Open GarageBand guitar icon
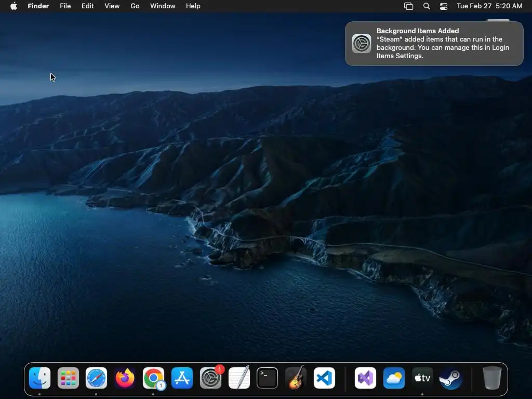Viewport: 532px width, 399px height. (x=296, y=378)
